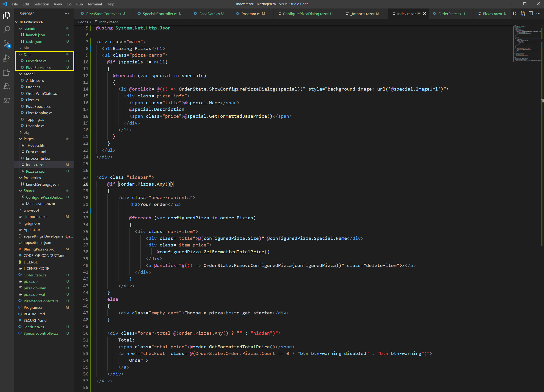The height and width of the screenshot is (392, 544).
Task: Open the Terminal menu
Action: pos(95,4)
